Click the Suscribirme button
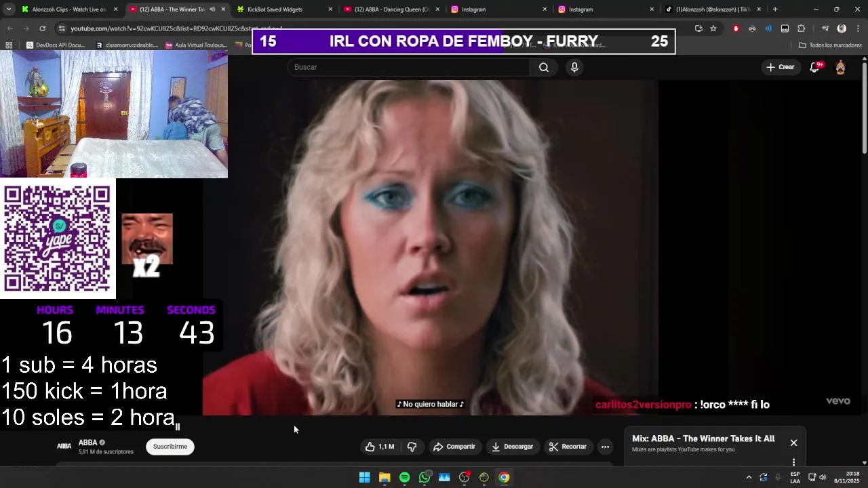Image resolution: width=868 pixels, height=488 pixels. point(170,447)
